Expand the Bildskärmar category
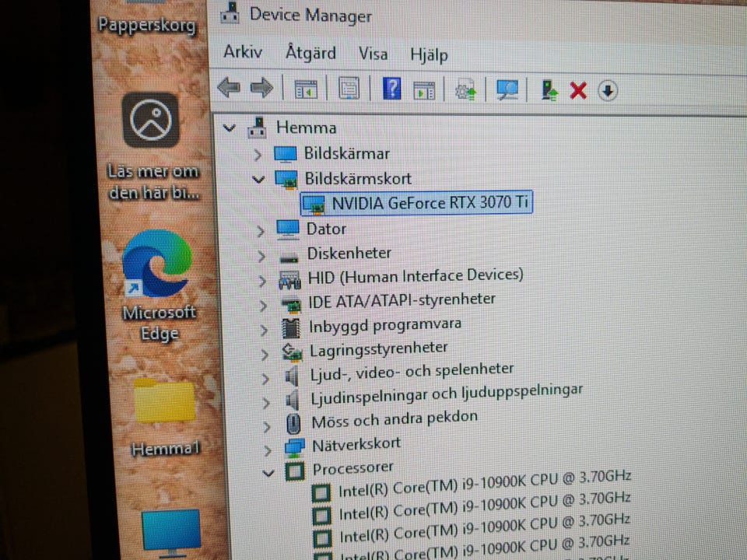Image resolution: width=747 pixels, height=560 pixels. point(258,154)
